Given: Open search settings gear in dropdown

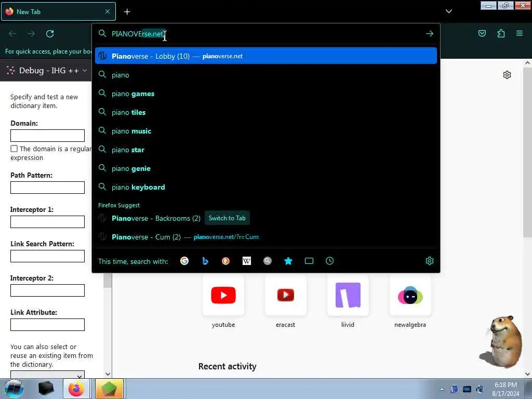Looking at the screenshot, I should [430, 261].
